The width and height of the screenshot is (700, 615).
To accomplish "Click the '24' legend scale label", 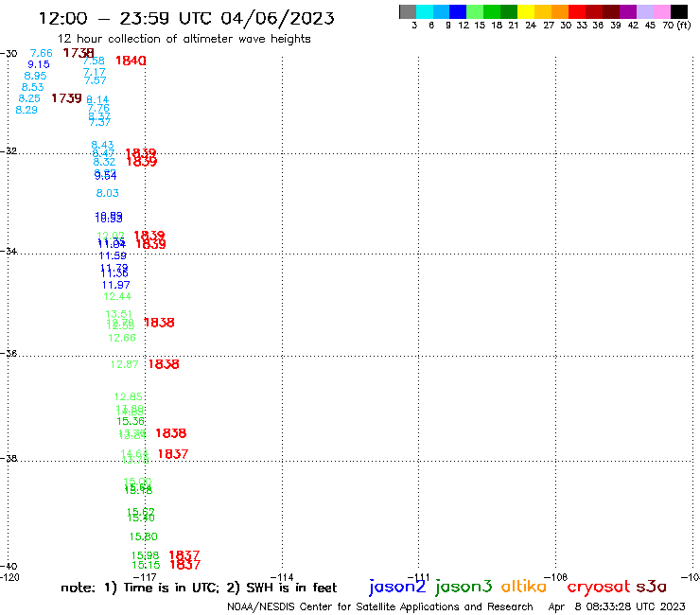I will coord(531,25).
